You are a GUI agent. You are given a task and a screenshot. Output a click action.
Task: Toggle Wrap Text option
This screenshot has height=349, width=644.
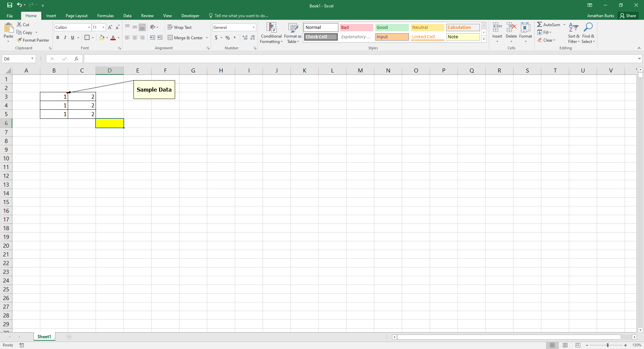pos(180,28)
